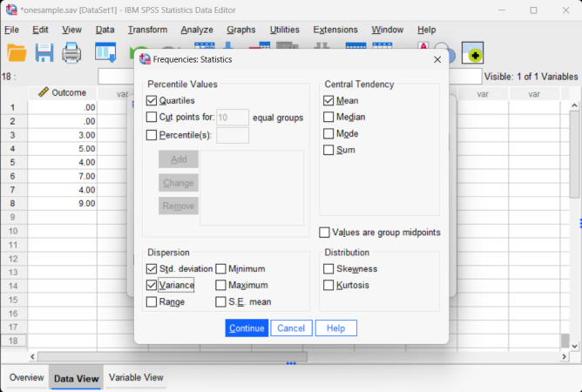Check the Minimum checkbox

(220, 269)
